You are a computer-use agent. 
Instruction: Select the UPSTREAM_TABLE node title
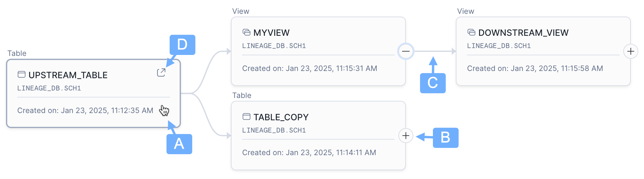(x=68, y=75)
